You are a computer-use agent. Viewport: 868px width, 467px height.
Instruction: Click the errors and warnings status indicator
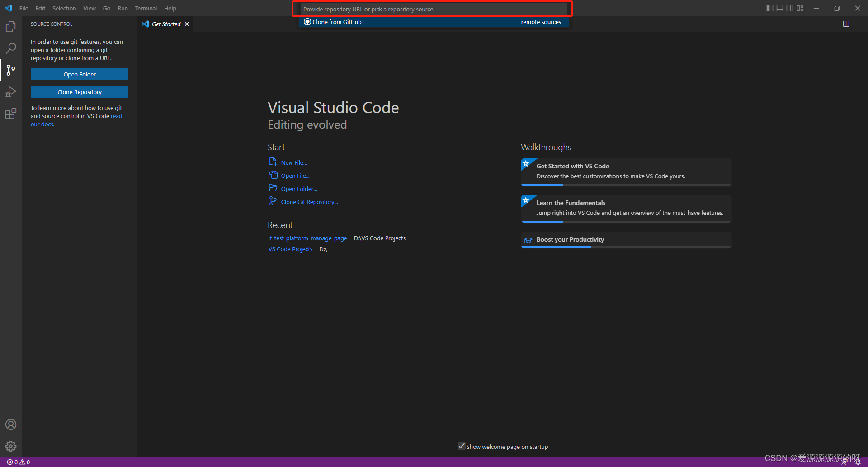[19, 462]
